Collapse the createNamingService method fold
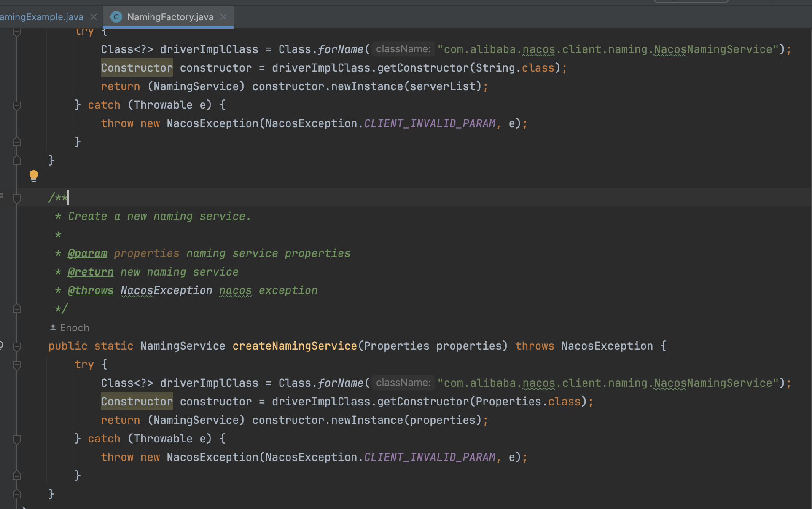Screen dimensions: 812x509 pos(17,346)
